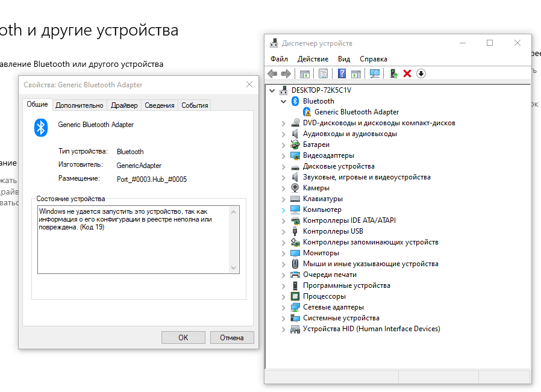Open the Диспетчер устройств title bar icon

tap(274, 43)
